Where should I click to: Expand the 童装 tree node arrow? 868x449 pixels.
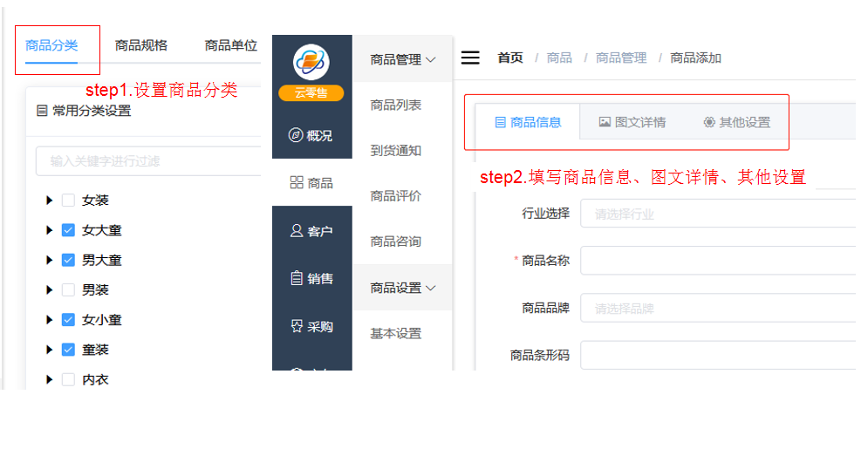49,350
